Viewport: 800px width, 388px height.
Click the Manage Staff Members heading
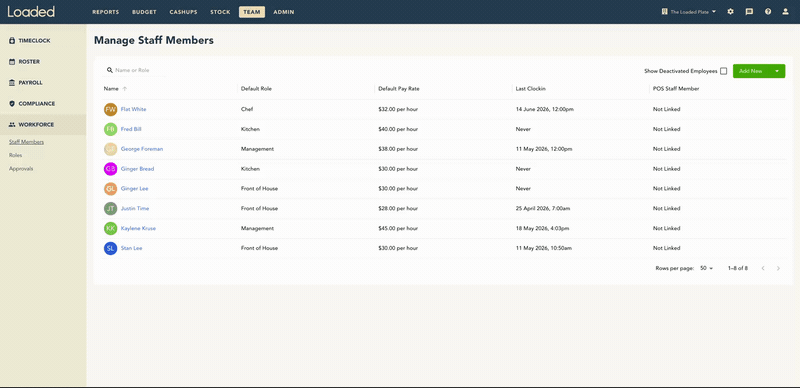click(154, 40)
